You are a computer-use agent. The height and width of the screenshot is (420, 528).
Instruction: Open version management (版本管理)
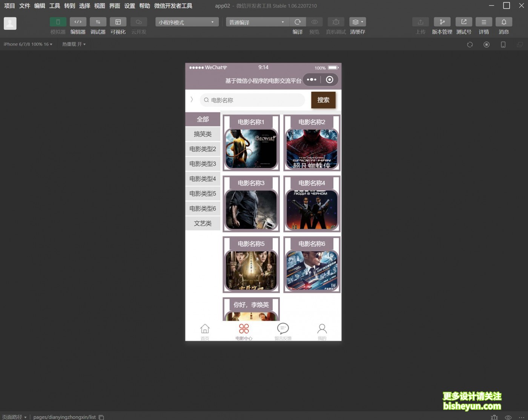(442, 22)
